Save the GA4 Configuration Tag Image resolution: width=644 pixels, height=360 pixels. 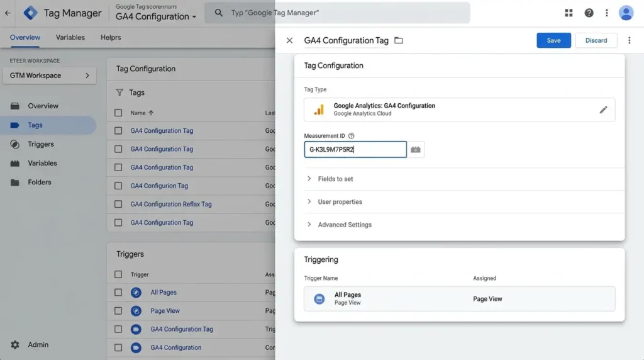(553, 40)
